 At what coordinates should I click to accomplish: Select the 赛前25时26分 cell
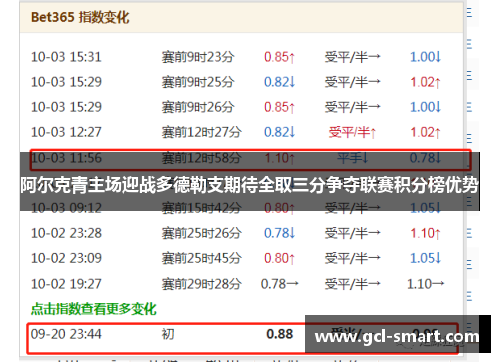(202, 233)
